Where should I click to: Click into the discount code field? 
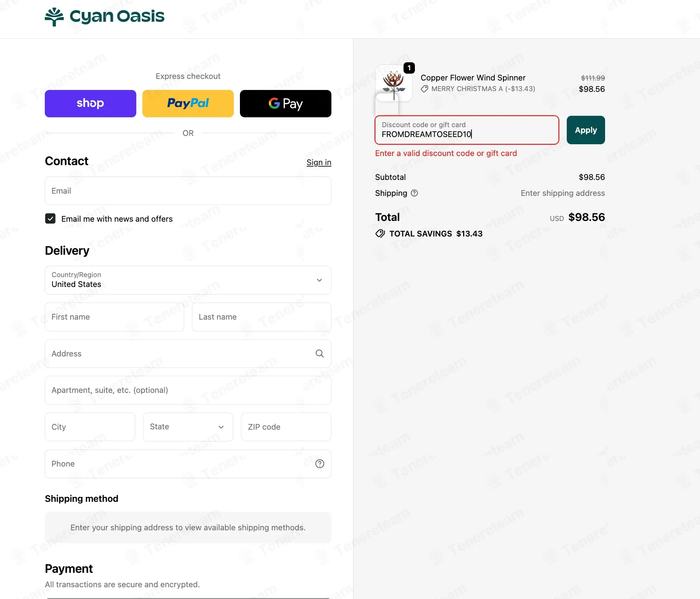467,130
